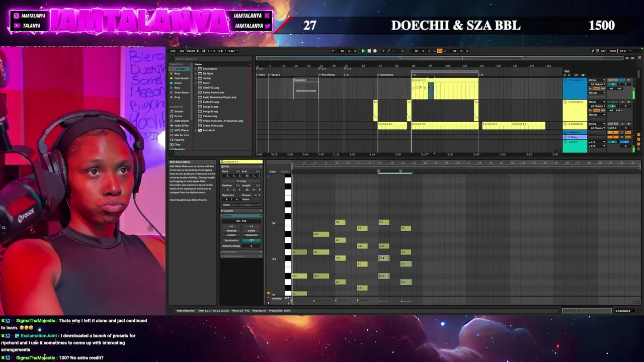Click the Duplicate notes button
The width and height of the screenshot is (644, 362).
[251, 235]
